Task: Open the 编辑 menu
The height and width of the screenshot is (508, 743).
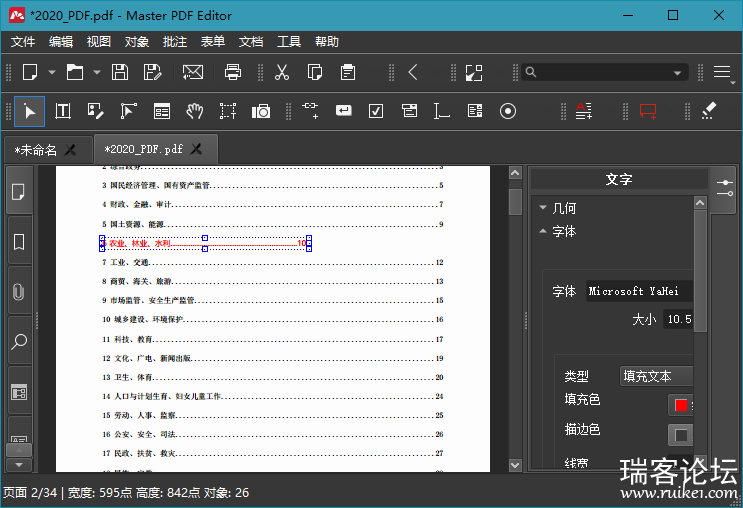Action: (61, 42)
